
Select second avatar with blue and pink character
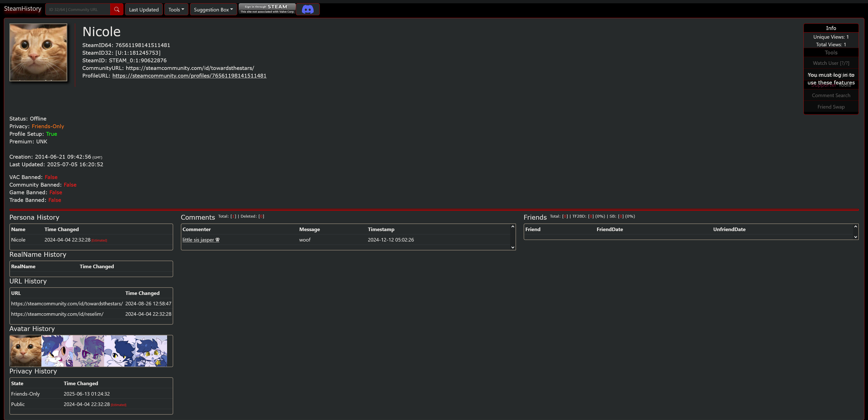point(57,351)
